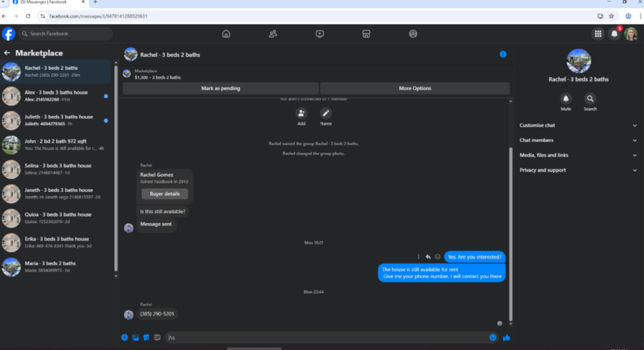The image size is (644, 350).
Task: Open more message options dots
Action: [x=419, y=257]
